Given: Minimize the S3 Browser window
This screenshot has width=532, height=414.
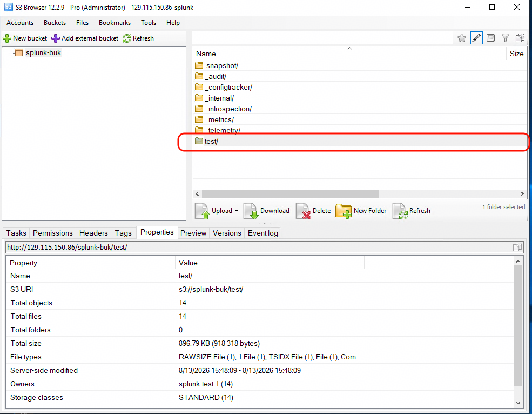Looking at the screenshot, I should click(x=468, y=7).
